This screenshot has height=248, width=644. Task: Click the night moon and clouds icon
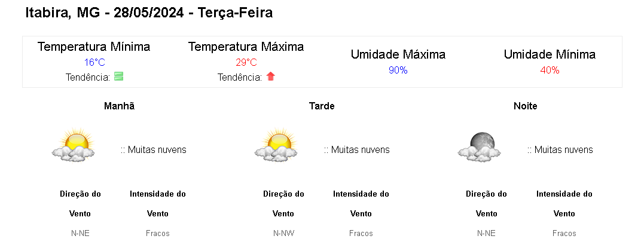480,146
